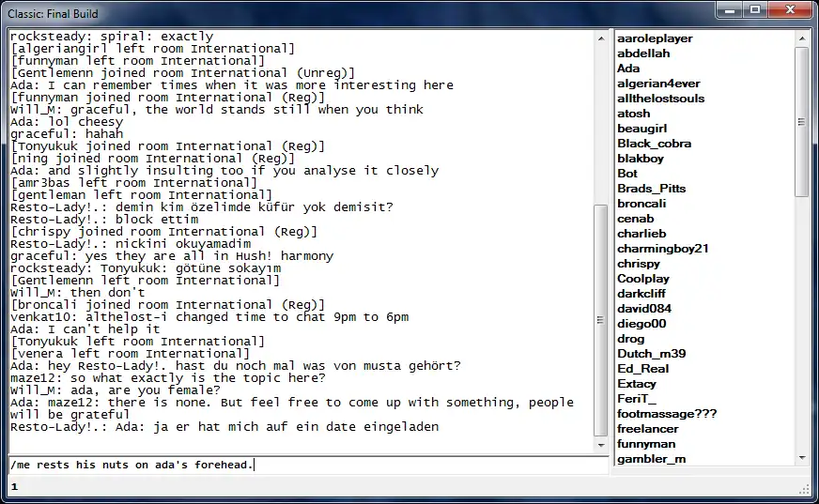Select user Brads_Pitts in the list
Screen dimensions: 819x504
point(651,189)
